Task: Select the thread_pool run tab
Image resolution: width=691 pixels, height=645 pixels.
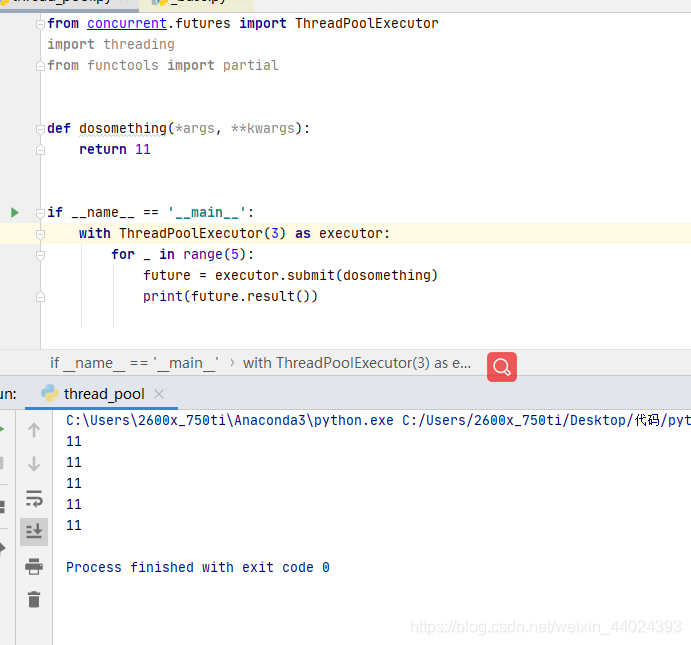Action: (102, 394)
